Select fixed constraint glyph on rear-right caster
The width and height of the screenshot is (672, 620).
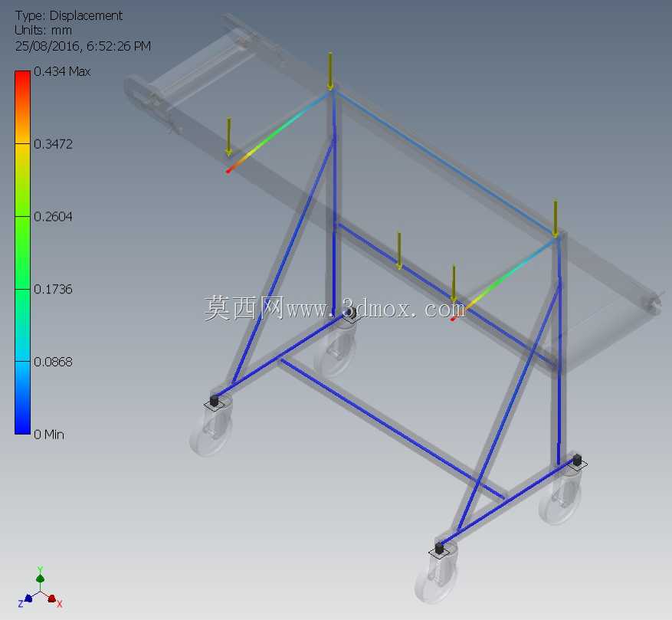tap(577, 461)
